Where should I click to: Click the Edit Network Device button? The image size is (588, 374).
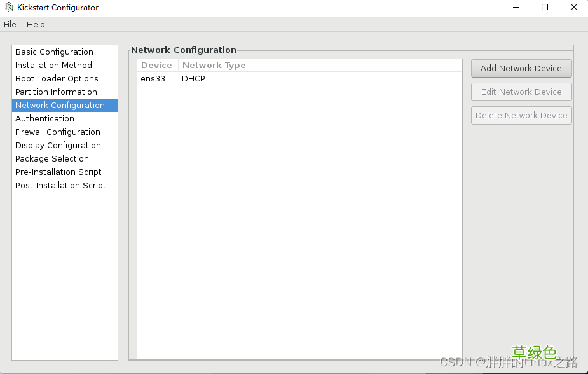pyautogui.click(x=521, y=92)
